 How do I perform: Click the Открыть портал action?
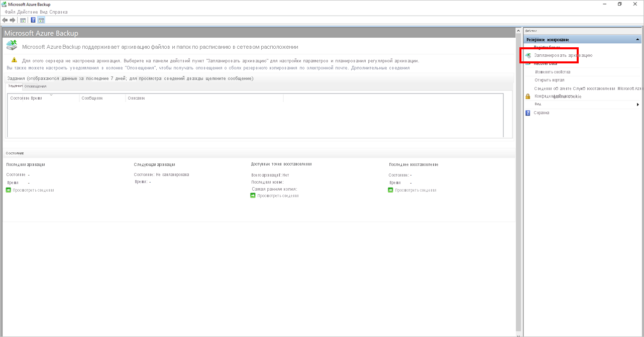pyautogui.click(x=550, y=80)
